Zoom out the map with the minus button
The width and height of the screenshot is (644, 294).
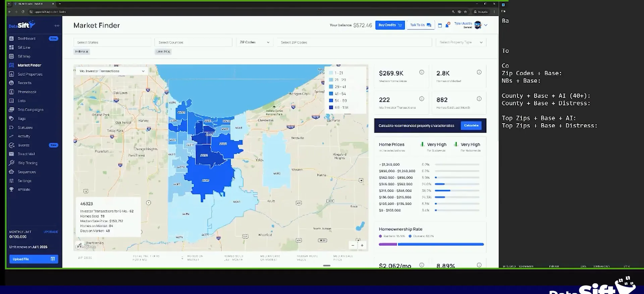pos(353,245)
